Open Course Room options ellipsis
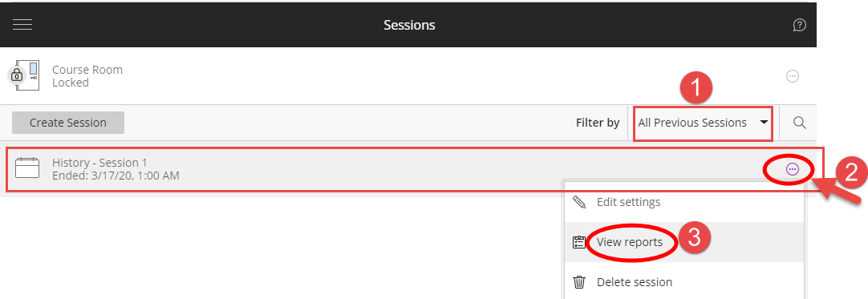Screen dimensions: 868x299 click(x=792, y=76)
